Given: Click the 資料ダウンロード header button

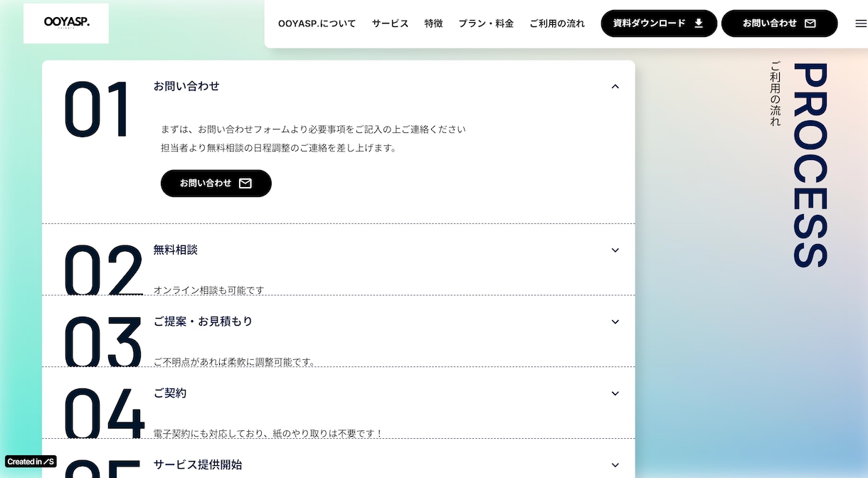Looking at the screenshot, I should [659, 23].
